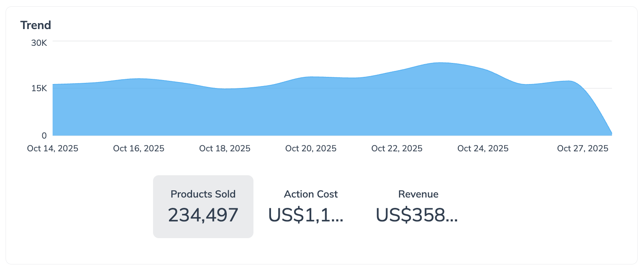Click the Trend chart heading
Viewport: 644px width, 270px height.
[x=36, y=25]
